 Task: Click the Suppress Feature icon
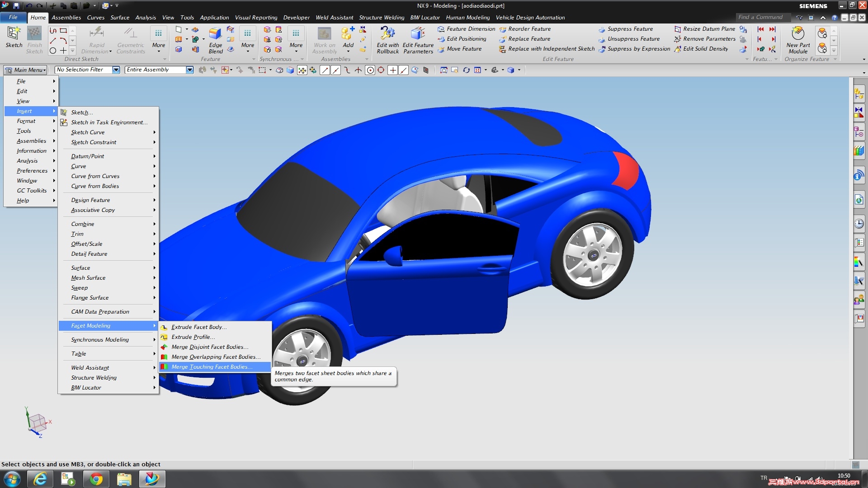coord(602,29)
